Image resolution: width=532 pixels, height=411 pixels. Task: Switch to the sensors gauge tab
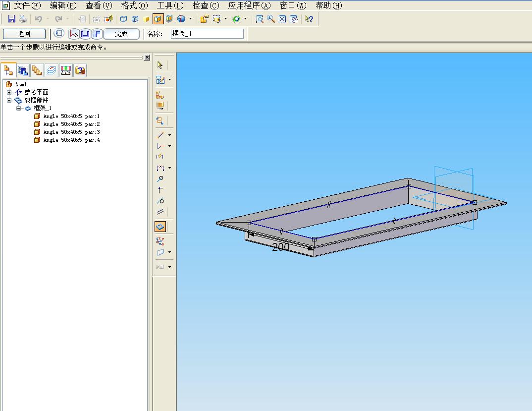[x=66, y=70]
